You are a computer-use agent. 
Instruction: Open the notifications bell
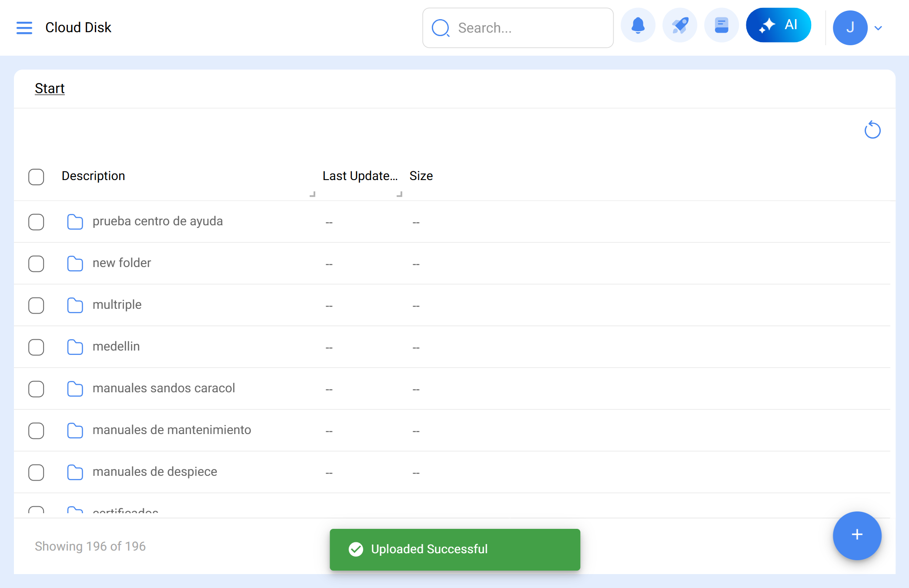click(638, 26)
